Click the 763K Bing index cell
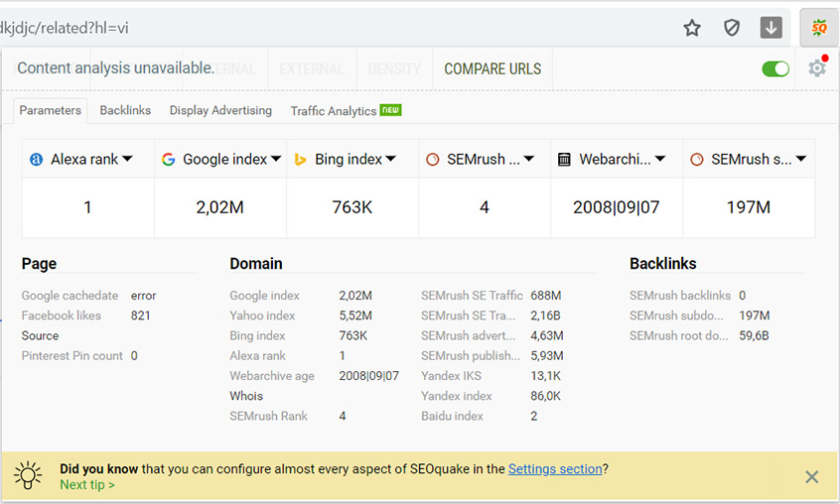 [x=351, y=207]
